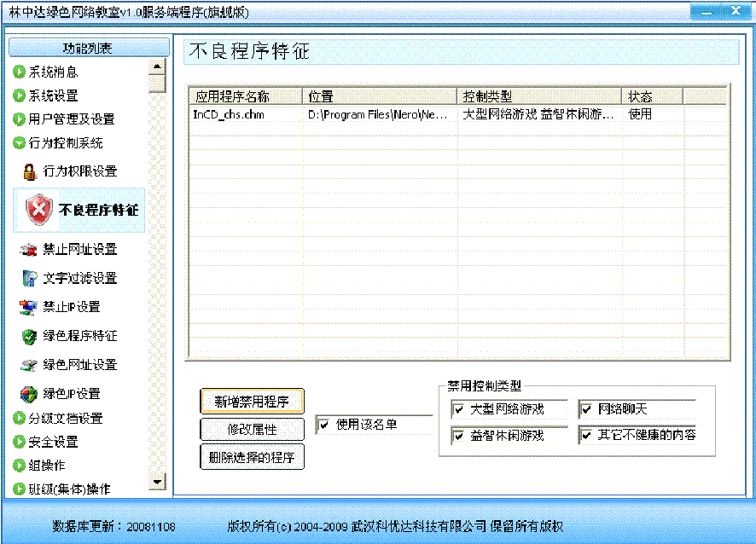
Task: Toggle the 使用该名单 checkbox
Action: coord(323,425)
